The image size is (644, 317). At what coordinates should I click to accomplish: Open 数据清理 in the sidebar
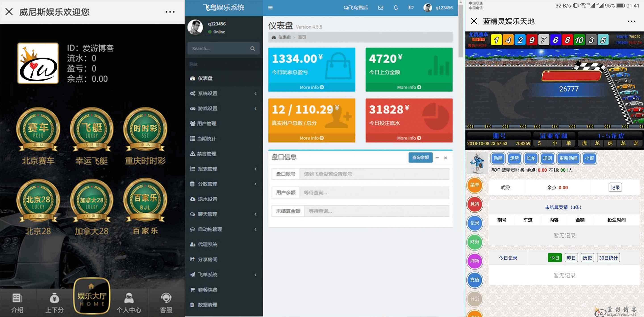coord(223,305)
